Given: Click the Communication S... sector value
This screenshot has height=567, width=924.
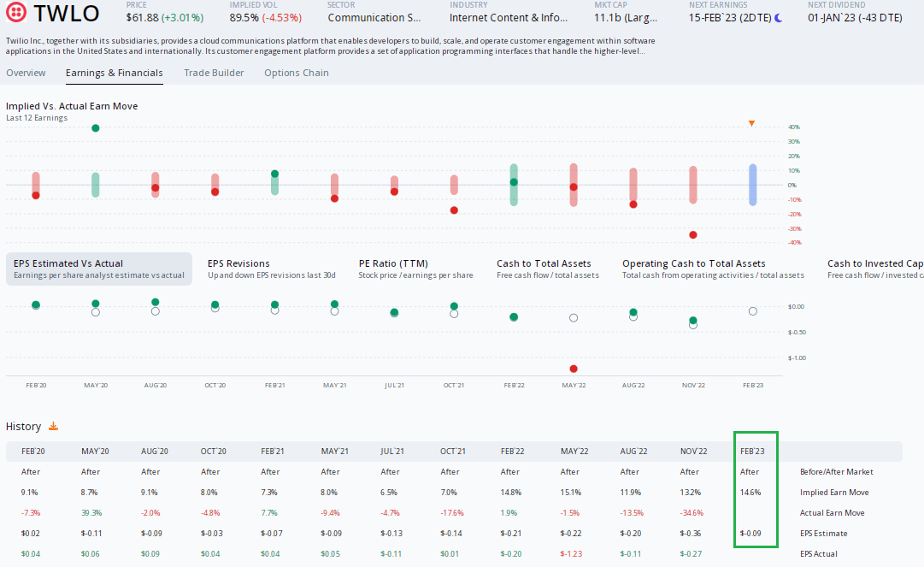Looking at the screenshot, I should pos(374,18).
